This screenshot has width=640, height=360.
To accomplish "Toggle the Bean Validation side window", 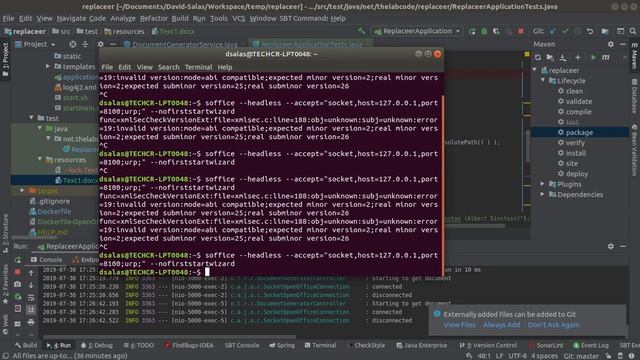I will [635, 150].
